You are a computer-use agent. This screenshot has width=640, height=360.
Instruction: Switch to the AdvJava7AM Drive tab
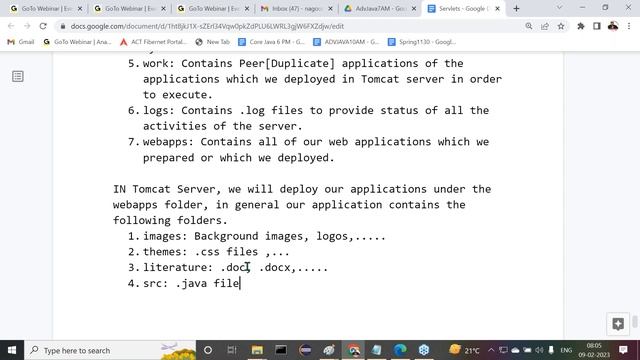[x=380, y=9]
